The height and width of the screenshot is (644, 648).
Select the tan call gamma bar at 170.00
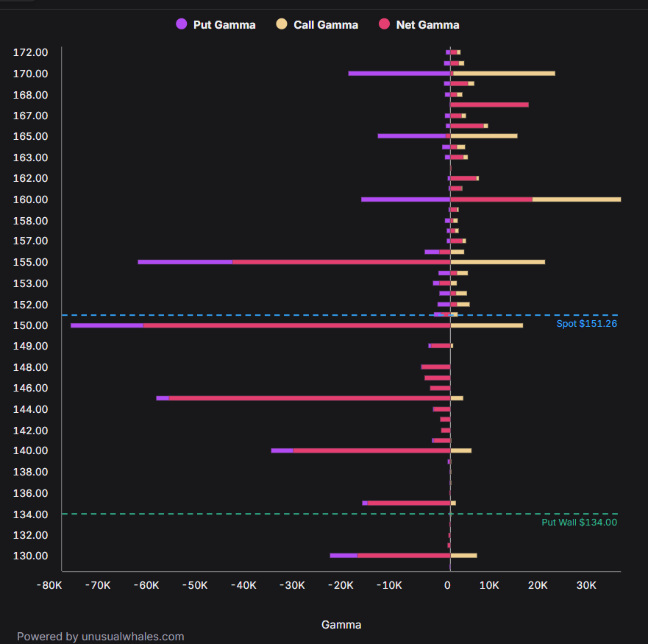[x=504, y=74]
